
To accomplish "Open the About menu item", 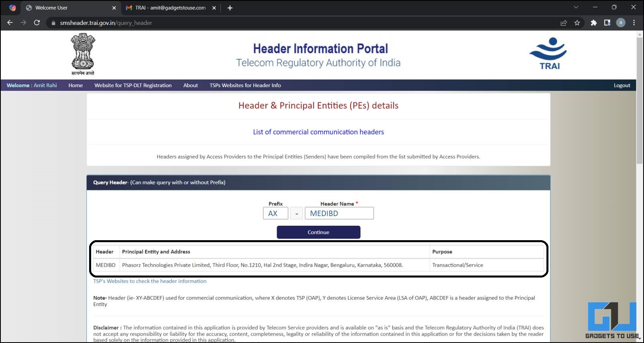I will click(191, 85).
